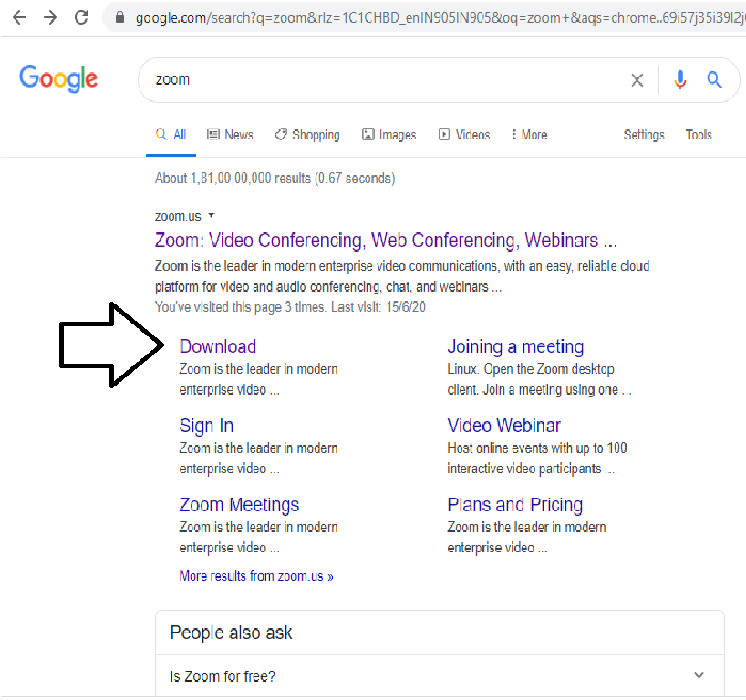The image size is (746, 700).
Task: Go forward in browser history
Action: point(50,17)
